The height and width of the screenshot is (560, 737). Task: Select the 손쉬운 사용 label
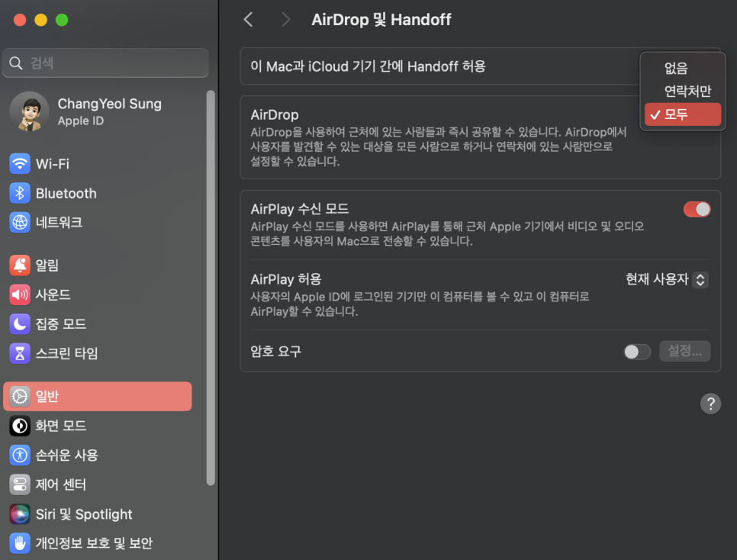click(x=66, y=455)
